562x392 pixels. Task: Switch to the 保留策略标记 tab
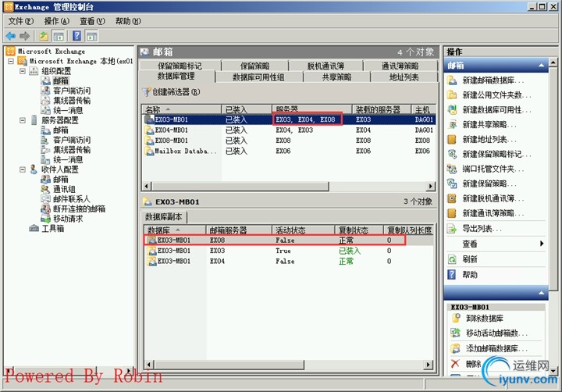coord(180,66)
